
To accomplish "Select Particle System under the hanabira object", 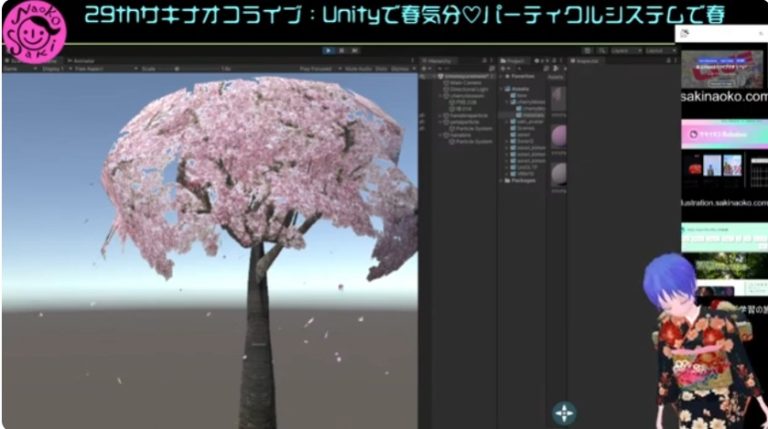I will tap(471, 142).
